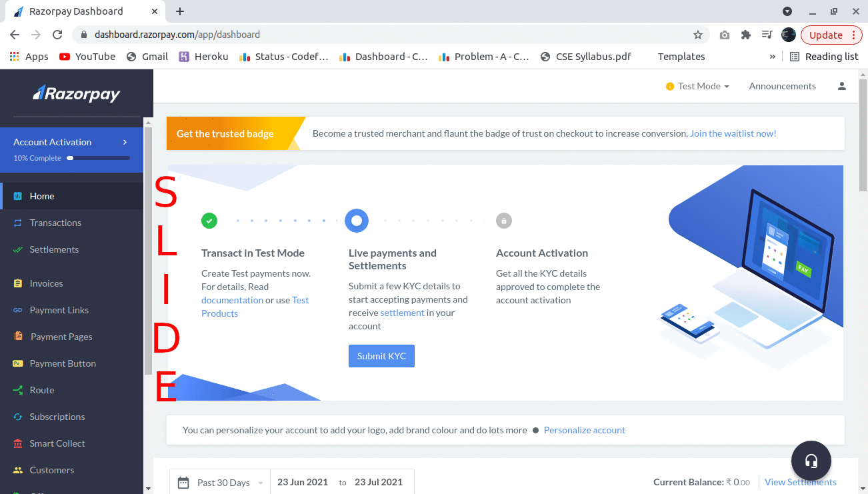Bookmark this page with the star icon
The width and height of the screenshot is (868, 494).
(x=698, y=35)
